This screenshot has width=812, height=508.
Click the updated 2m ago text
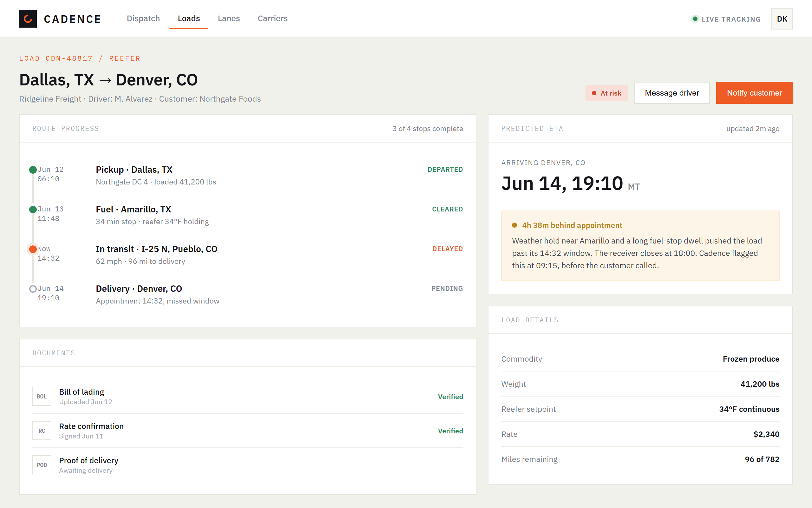(753, 129)
